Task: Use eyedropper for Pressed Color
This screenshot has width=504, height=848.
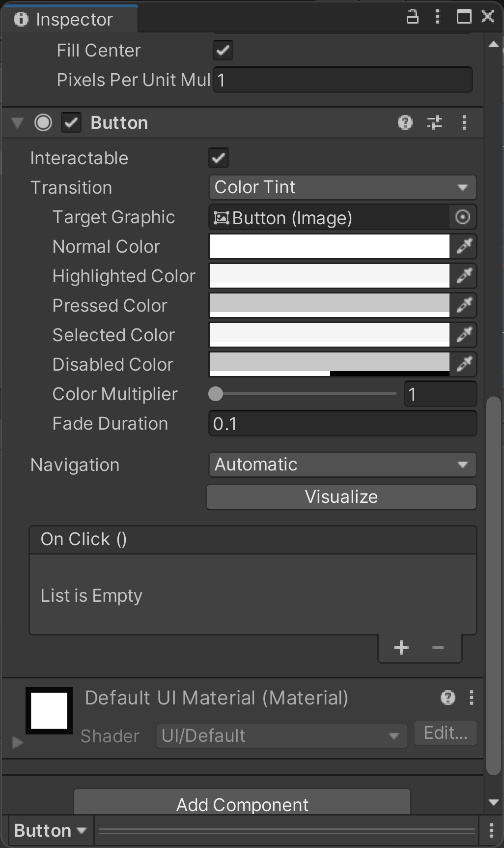Action: pyautogui.click(x=464, y=305)
